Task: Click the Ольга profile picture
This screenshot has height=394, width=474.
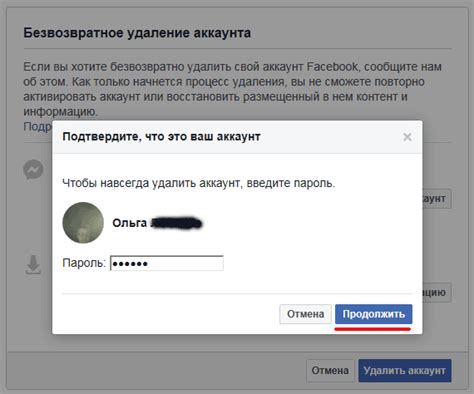Action: 83,223
